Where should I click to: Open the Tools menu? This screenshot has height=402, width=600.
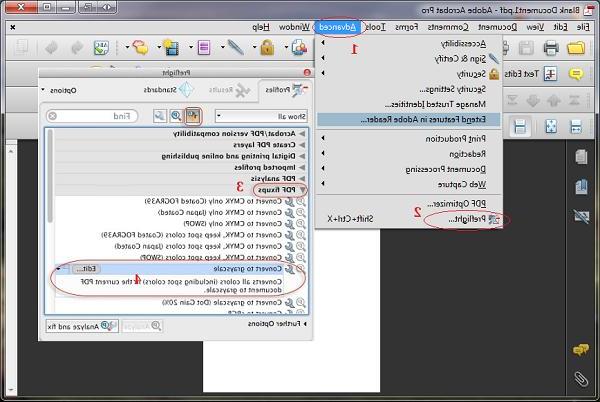375,27
